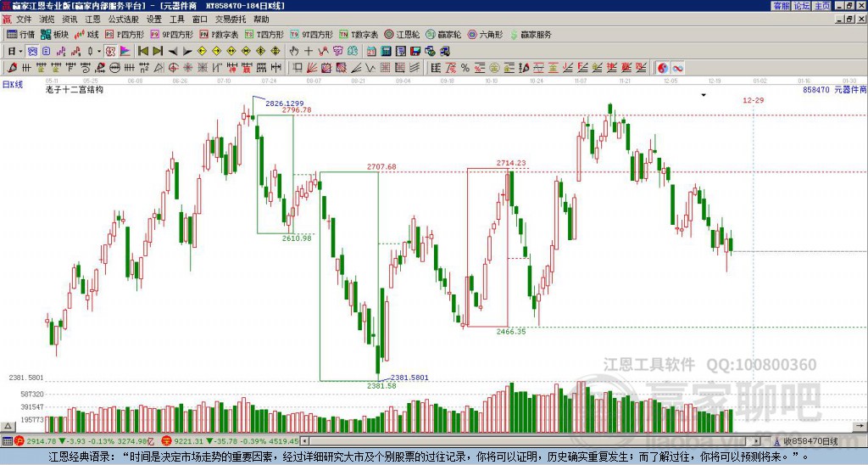Toggle the red 权 adjustment button
868x465 pixels.
110,52
